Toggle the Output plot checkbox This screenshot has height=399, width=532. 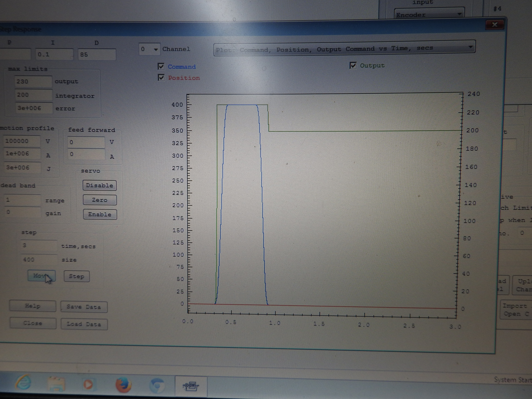353,65
